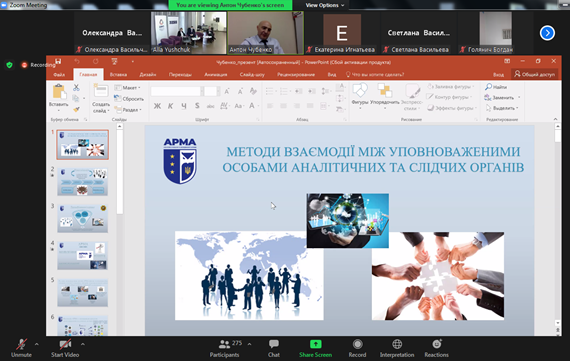Screen dimensions: 570x362
Task: Show next participants with blue arrow
Action: (x=547, y=33)
